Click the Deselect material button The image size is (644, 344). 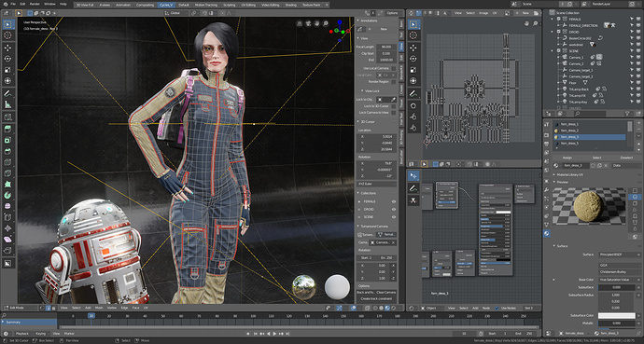point(626,158)
